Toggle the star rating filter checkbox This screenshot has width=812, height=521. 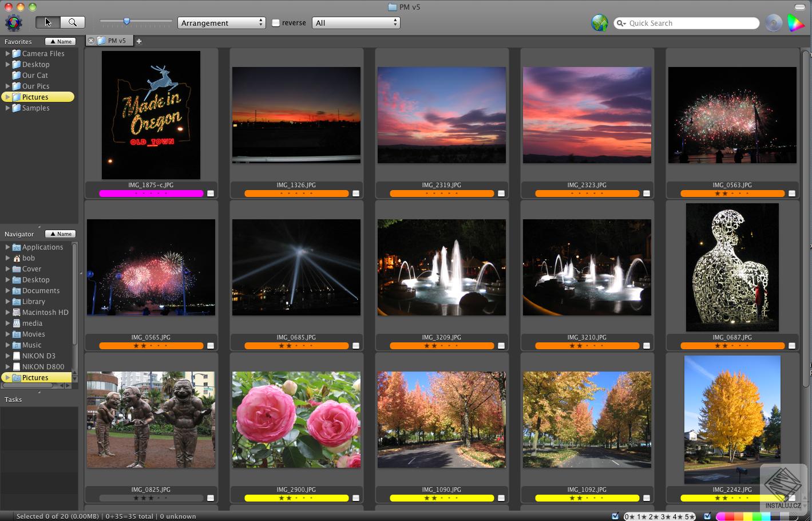click(x=615, y=516)
